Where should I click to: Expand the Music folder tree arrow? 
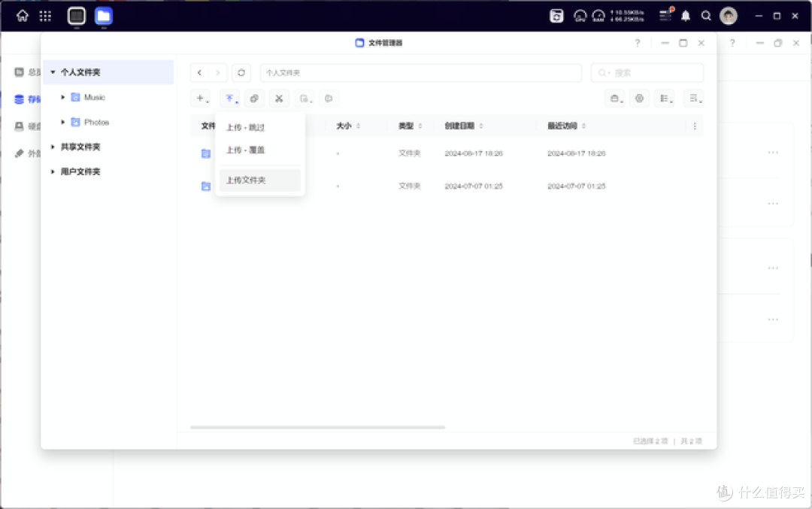(x=62, y=97)
